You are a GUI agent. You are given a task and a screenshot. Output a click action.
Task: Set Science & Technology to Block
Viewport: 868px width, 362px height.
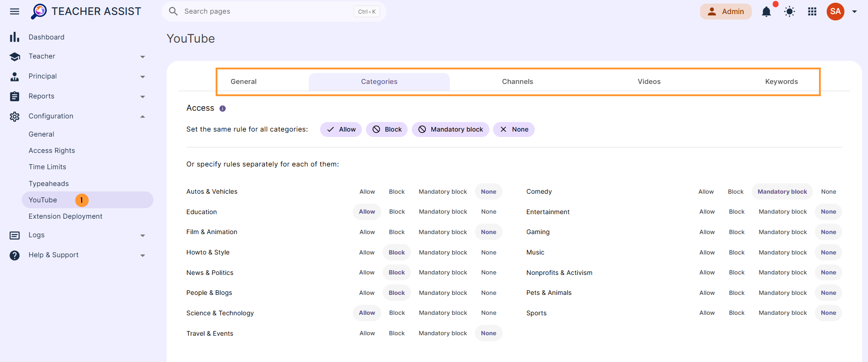tap(397, 313)
